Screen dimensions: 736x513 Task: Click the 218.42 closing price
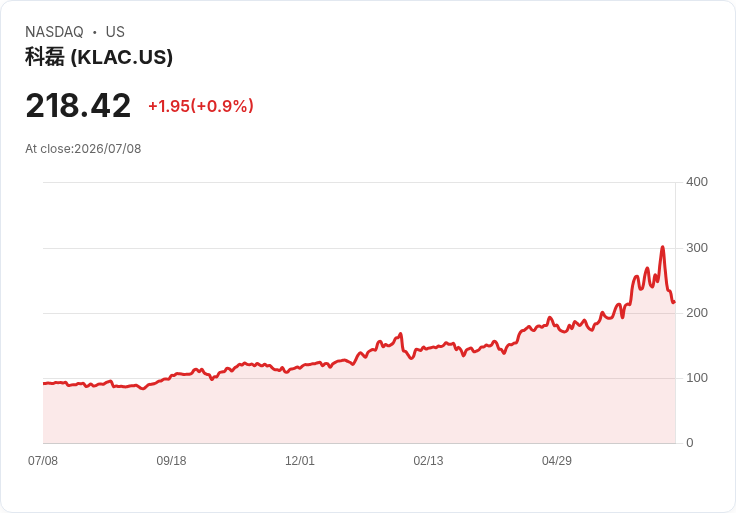click(x=78, y=106)
